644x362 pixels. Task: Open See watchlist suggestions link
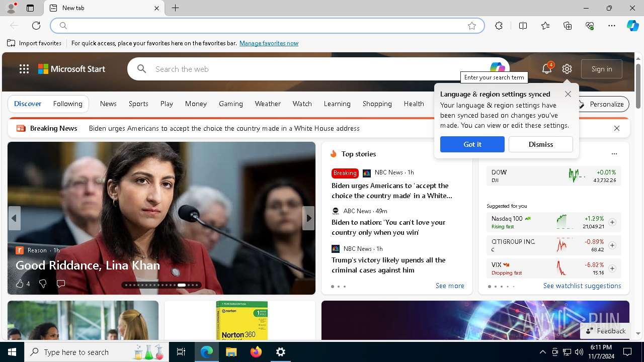582,286
